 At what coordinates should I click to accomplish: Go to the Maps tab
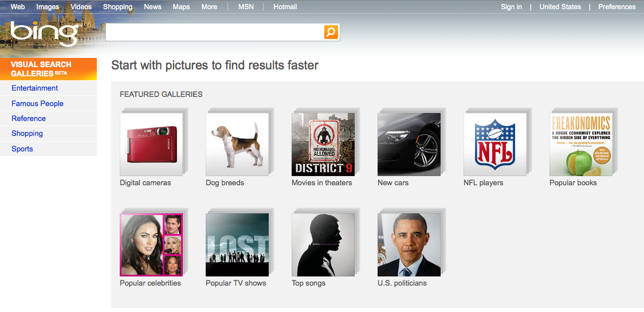pos(181,7)
